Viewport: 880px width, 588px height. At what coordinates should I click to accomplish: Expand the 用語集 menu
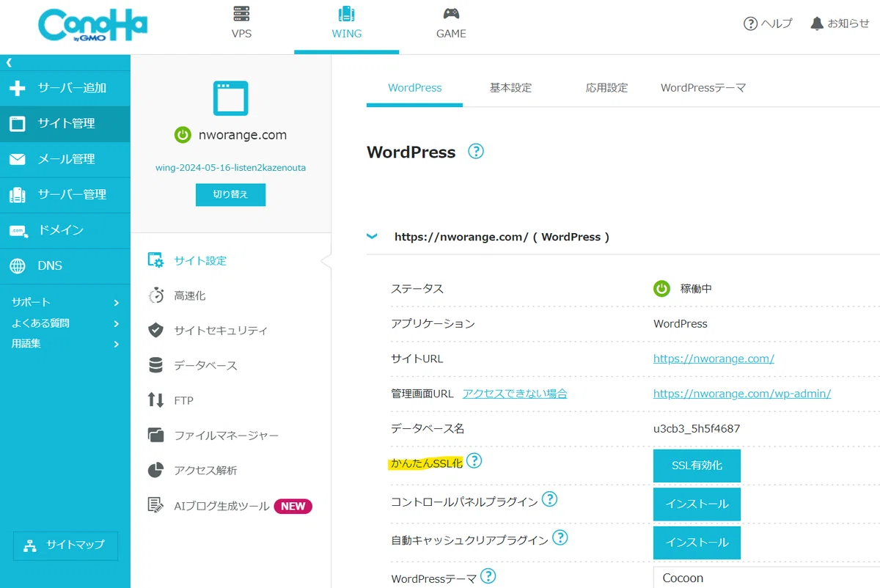(x=65, y=343)
